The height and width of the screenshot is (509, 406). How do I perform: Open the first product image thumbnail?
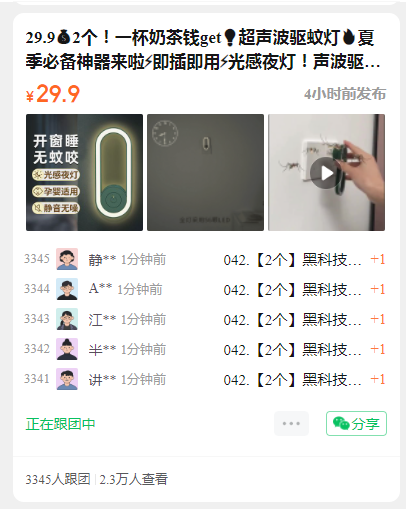point(84,172)
